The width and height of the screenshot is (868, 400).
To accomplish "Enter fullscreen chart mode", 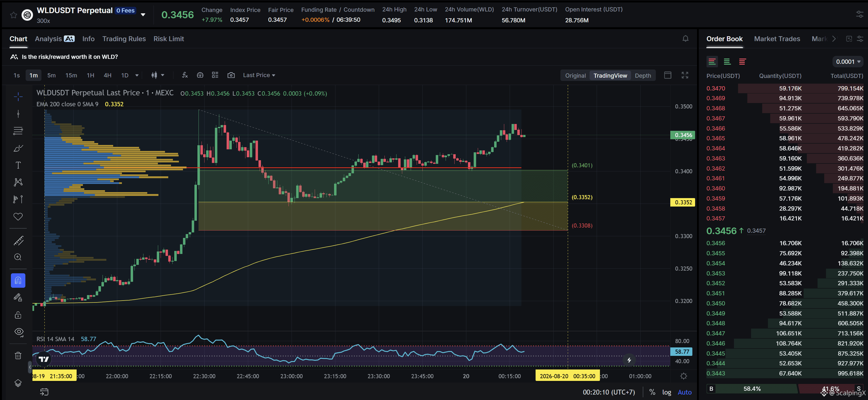I will click(x=685, y=75).
